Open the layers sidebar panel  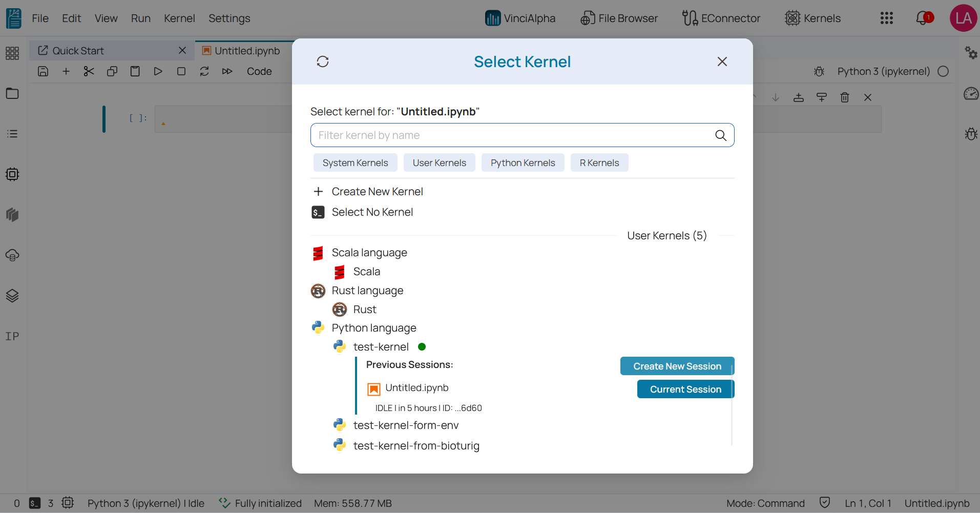pyautogui.click(x=12, y=296)
